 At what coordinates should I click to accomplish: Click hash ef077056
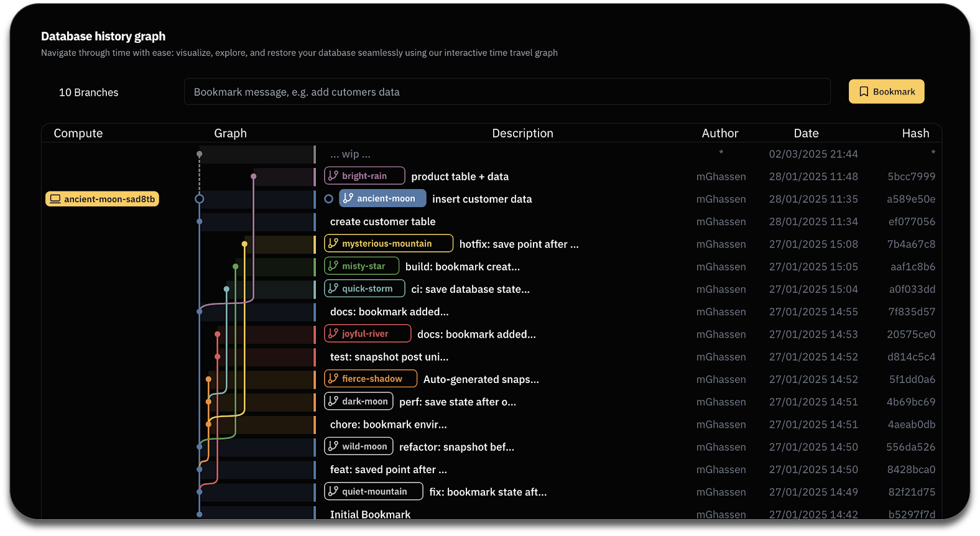pyautogui.click(x=912, y=221)
